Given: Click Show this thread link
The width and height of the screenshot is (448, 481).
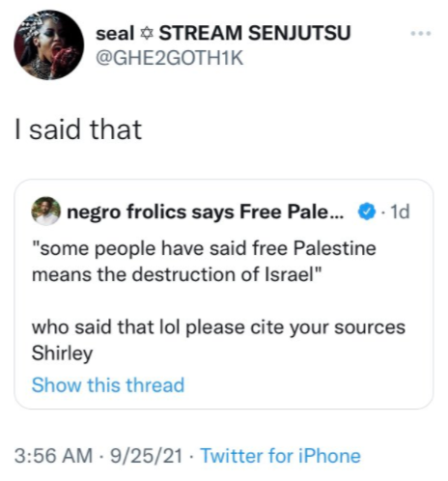Looking at the screenshot, I should coord(108,384).
